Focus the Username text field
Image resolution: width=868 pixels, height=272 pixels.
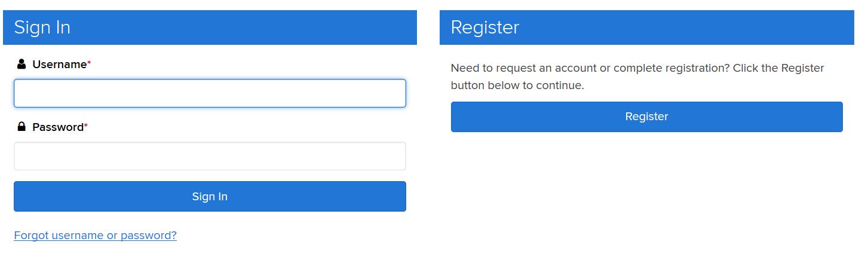tap(210, 93)
